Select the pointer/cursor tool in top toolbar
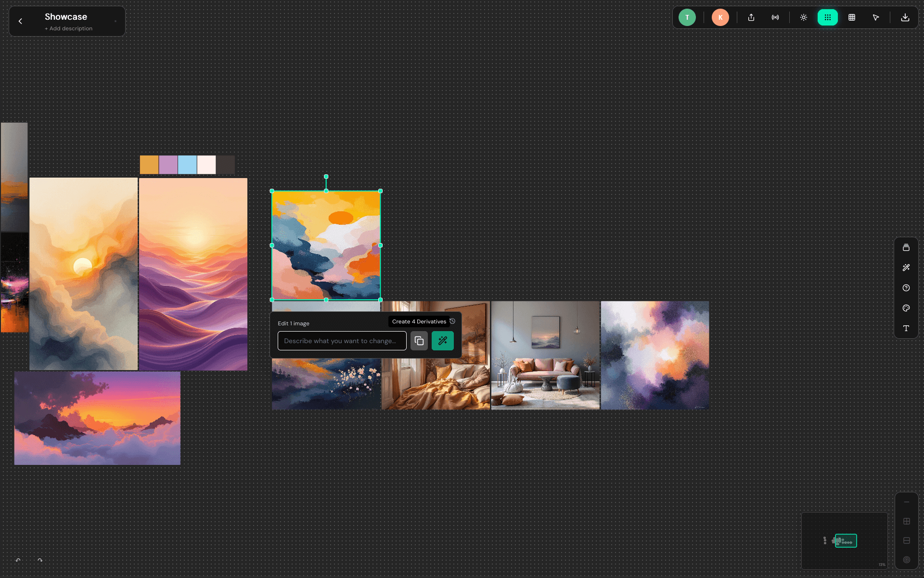Viewport: 924px width, 578px height. point(876,17)
